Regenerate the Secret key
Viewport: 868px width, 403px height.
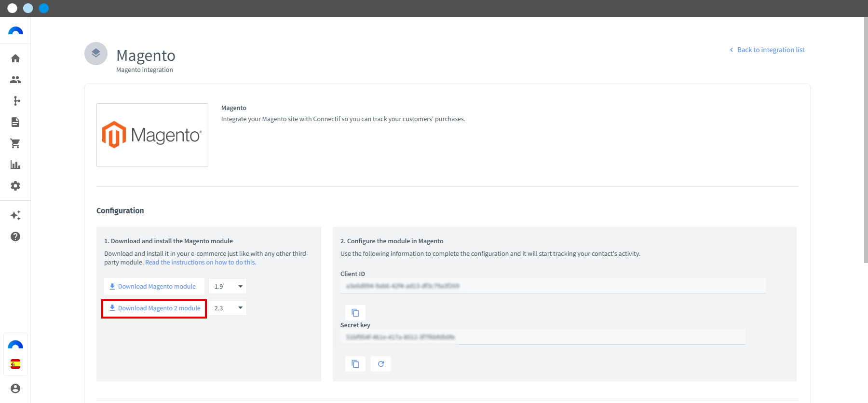point(381,364)
